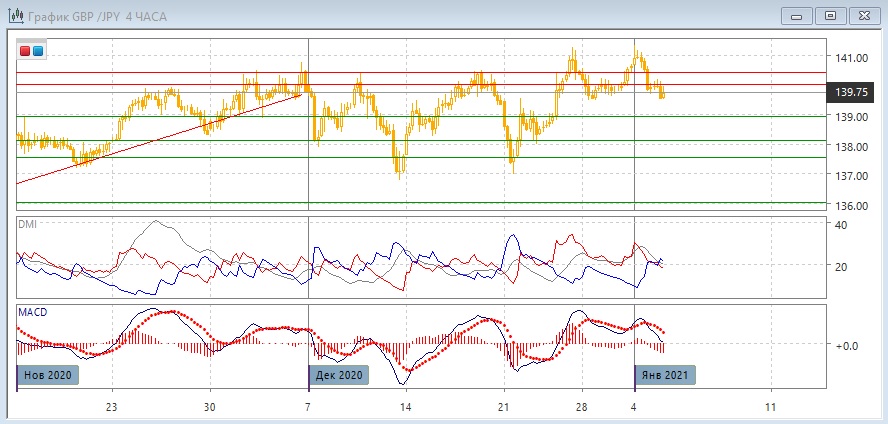Minimize the GBP/JPY chart window
The width and height of the screenshot is (888, 424).
[x=797, y=15]
